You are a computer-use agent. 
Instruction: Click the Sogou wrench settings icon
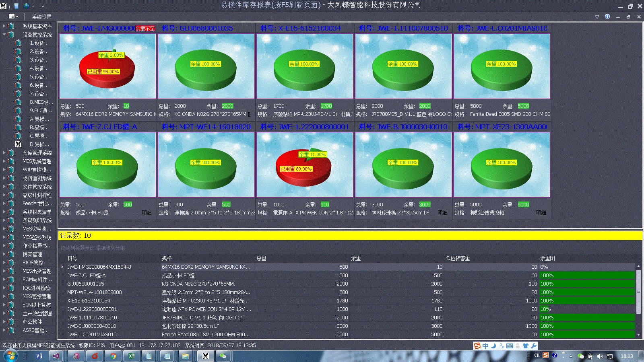pos(534,346)
